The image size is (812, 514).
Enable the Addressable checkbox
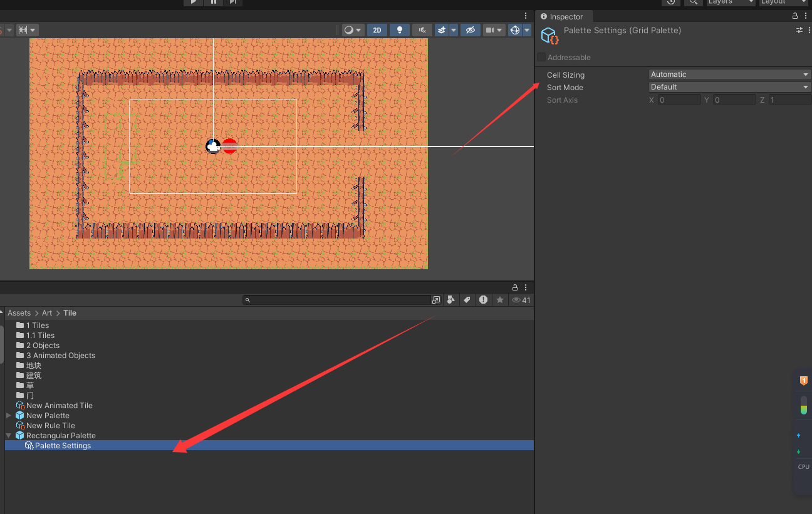[541, 57]
